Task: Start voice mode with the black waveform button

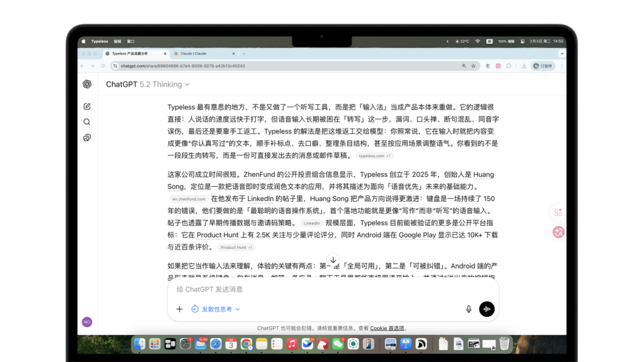Action: tap(487, 309)
